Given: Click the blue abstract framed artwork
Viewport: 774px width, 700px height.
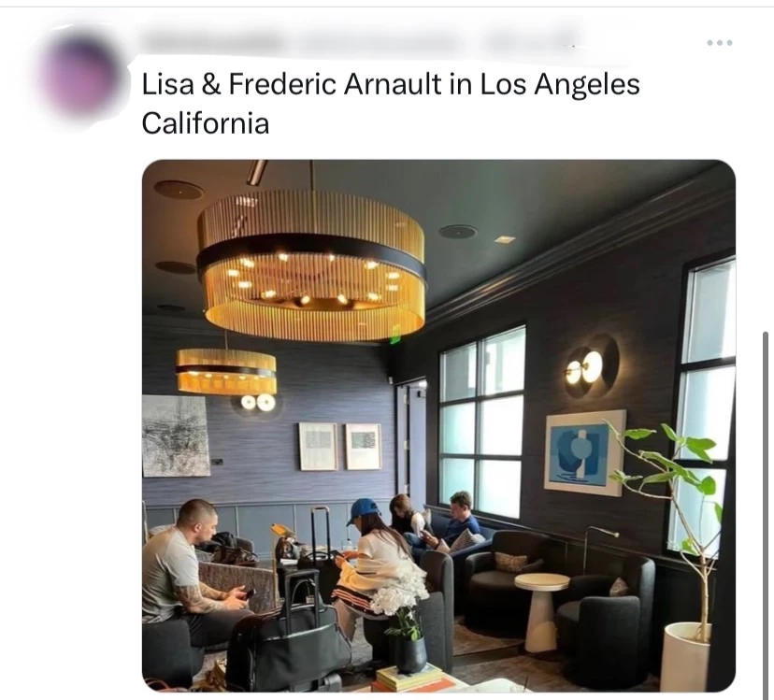Looking at the screenshot, I should click(x=585, y=452).
